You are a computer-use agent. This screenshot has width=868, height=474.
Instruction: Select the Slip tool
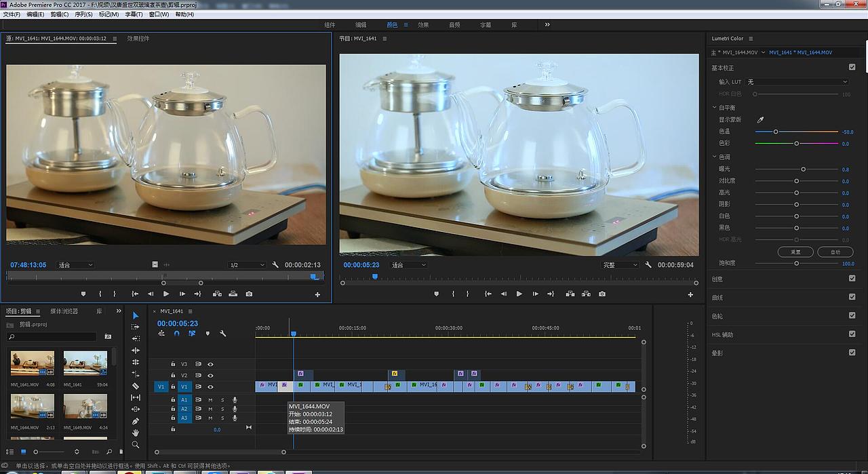(x=136, y=397)
